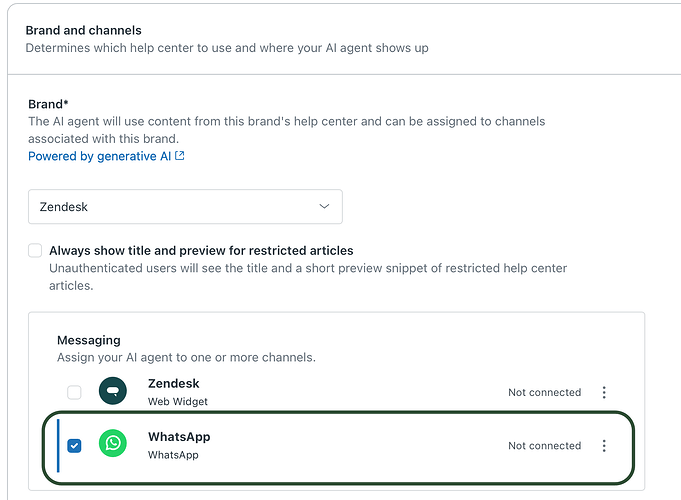Click the Brand and channels heading
The width and height of the screenshot is (681, 500).
click(x=83, y=30)
